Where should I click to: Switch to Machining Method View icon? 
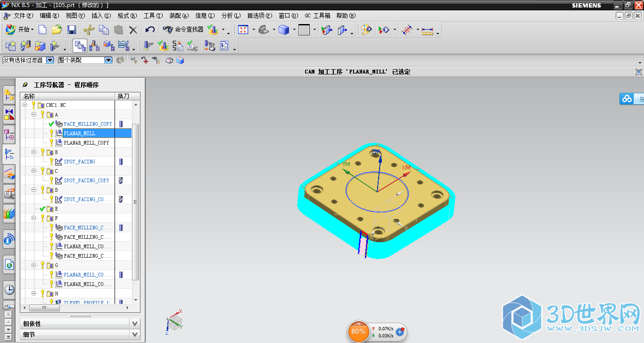[x=124, y=46]
